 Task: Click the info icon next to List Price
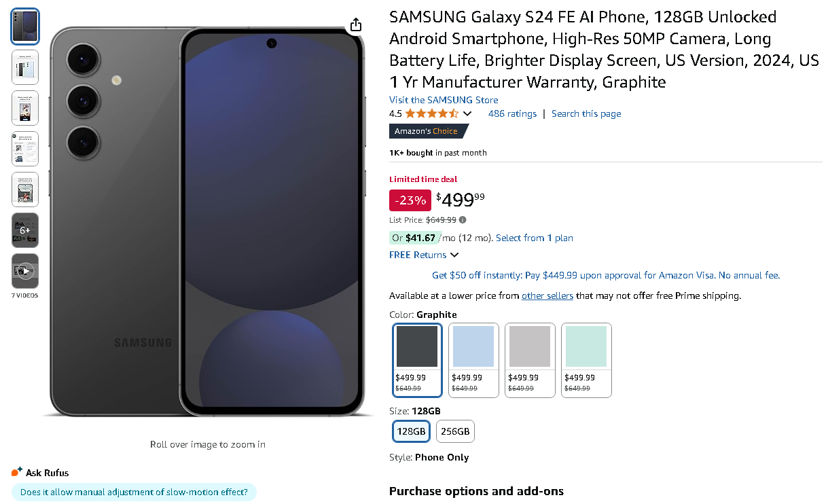point(462,219)
